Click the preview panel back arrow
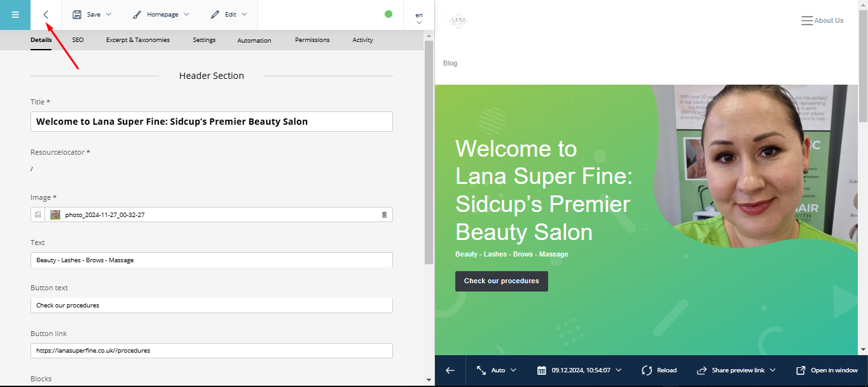Screen dimensions: 868x387 click(450, 370)
